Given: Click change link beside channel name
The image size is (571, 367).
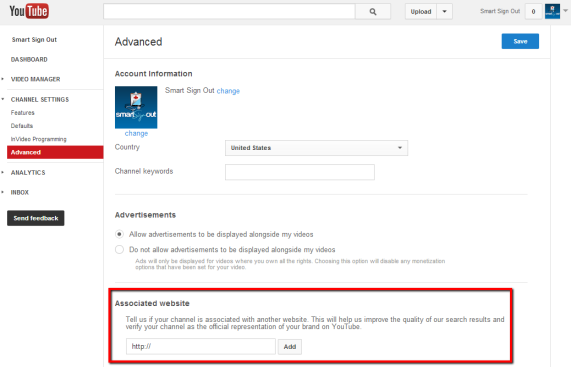Looking at the screenshot, I should click(228, 91).
